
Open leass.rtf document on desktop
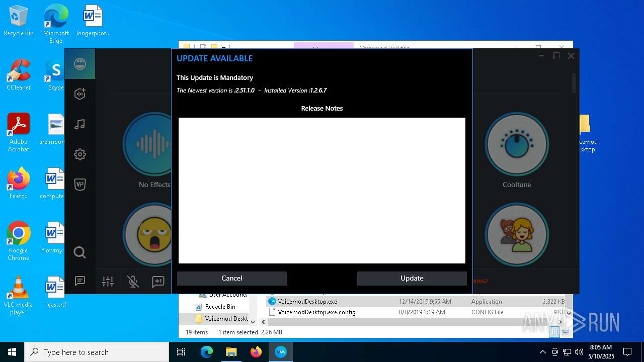(56, 292)
